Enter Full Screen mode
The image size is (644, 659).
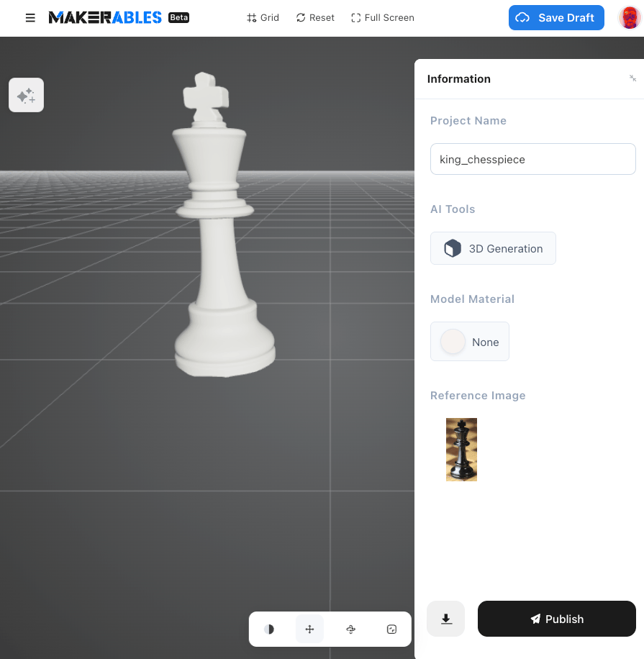coord(383,18)
